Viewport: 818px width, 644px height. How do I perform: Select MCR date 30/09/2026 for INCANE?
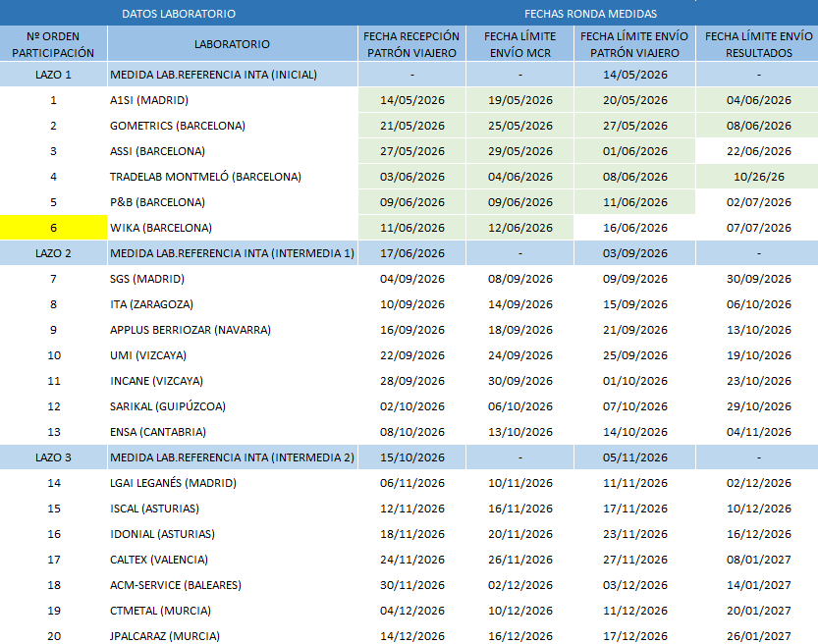(x=520, y=381)
